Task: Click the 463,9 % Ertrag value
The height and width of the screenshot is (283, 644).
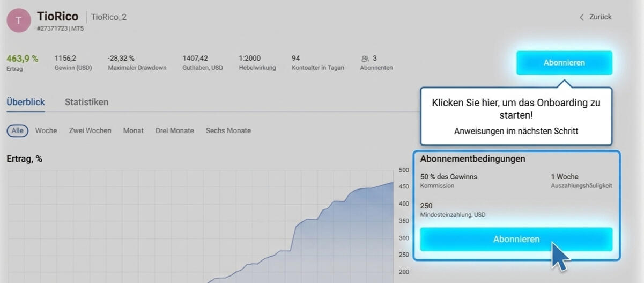Action: click(x=23, y=59)
